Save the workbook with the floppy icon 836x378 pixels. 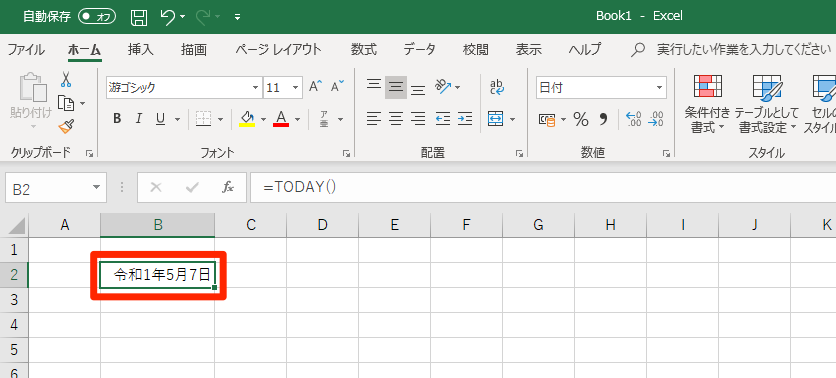(x=139, y=17)
